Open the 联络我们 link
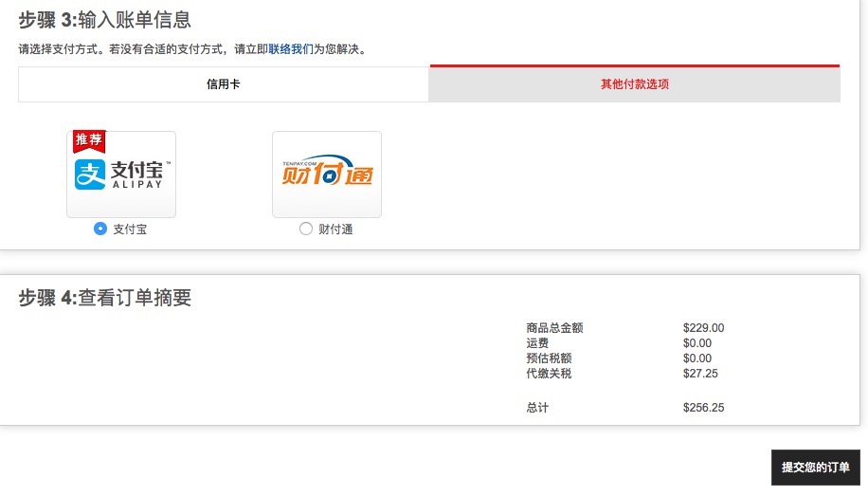The image size is (868, 496). [291, 49]
